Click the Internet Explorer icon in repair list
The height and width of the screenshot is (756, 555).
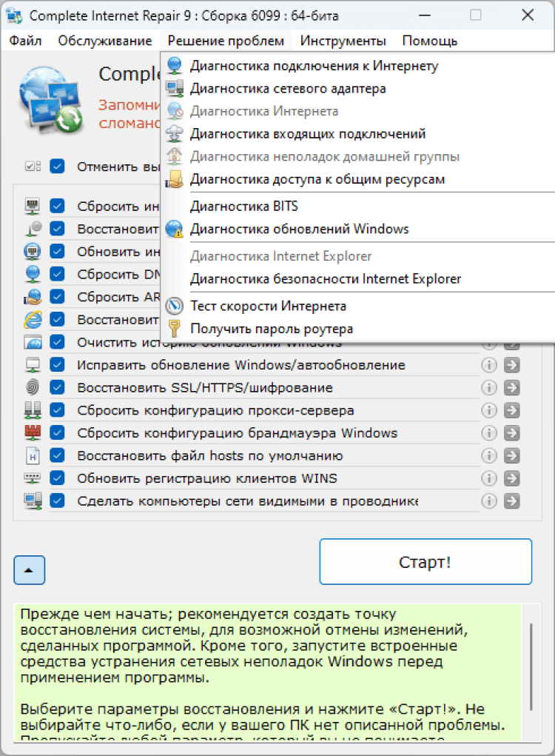tap(33, 319)
